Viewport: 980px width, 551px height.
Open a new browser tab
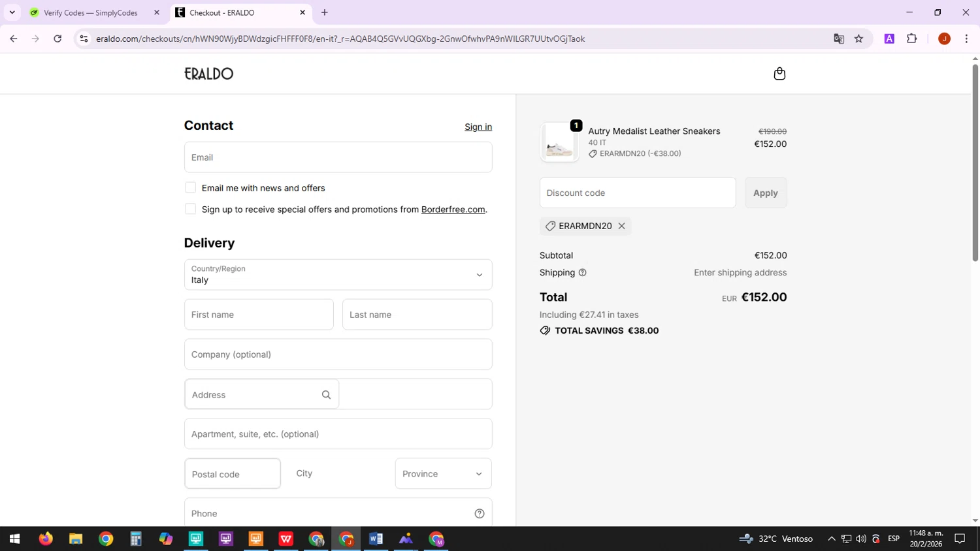point(325,12)
